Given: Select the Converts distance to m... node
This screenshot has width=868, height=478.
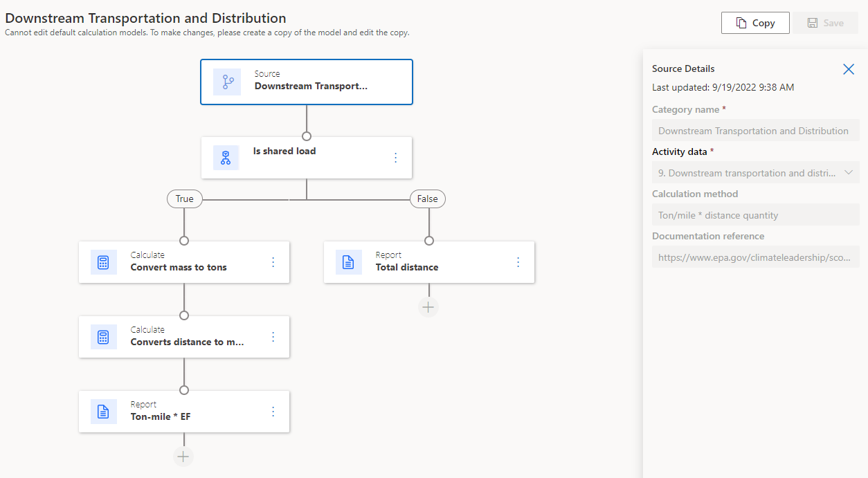Looking at the screenshot, I should pyautogui.click(x=184, y=337).
